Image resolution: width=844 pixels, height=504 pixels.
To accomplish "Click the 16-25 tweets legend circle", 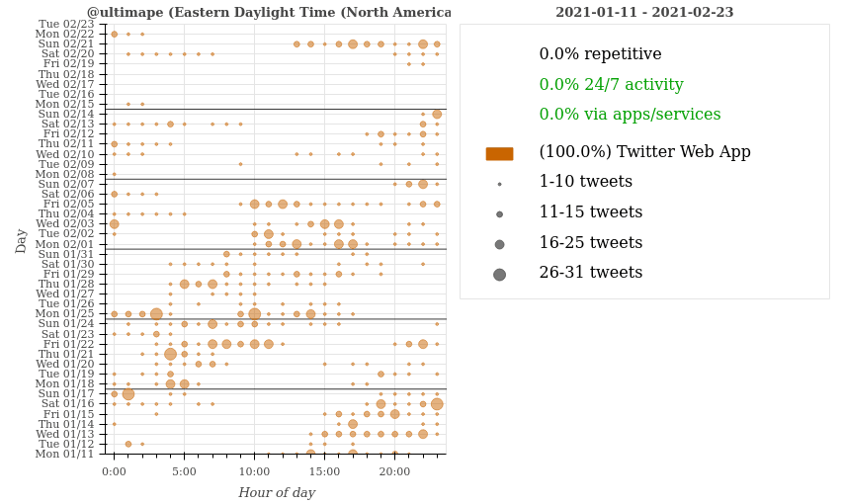I will pos(499,244).
